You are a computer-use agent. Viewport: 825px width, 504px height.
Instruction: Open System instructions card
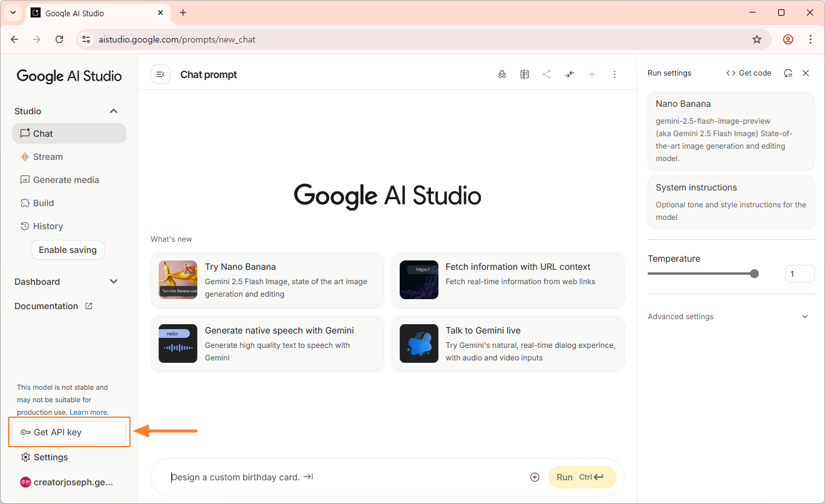[731, 202]
